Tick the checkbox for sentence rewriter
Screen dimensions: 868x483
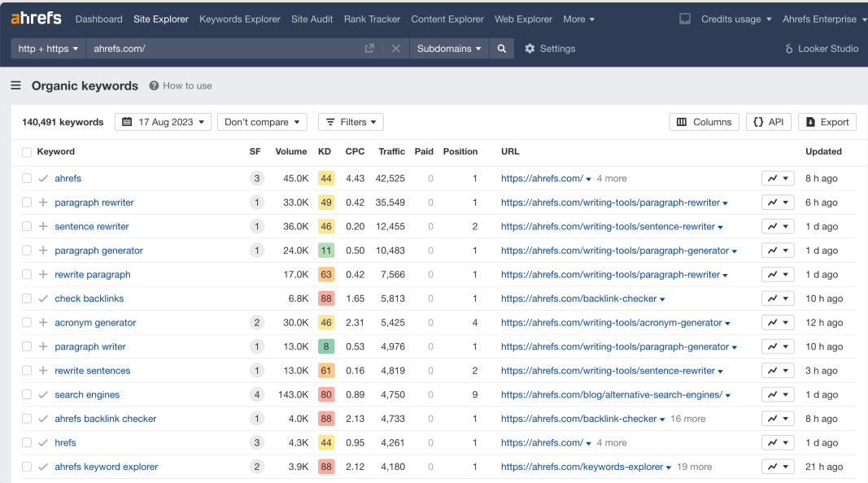(27, 226)
